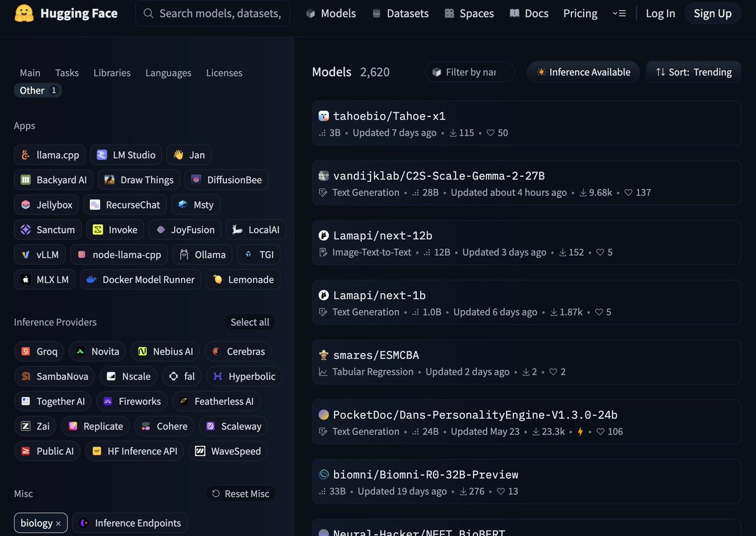
Task: Open biomni/Biomni-R0-32B-Preview model card
Action: point(526,483)
